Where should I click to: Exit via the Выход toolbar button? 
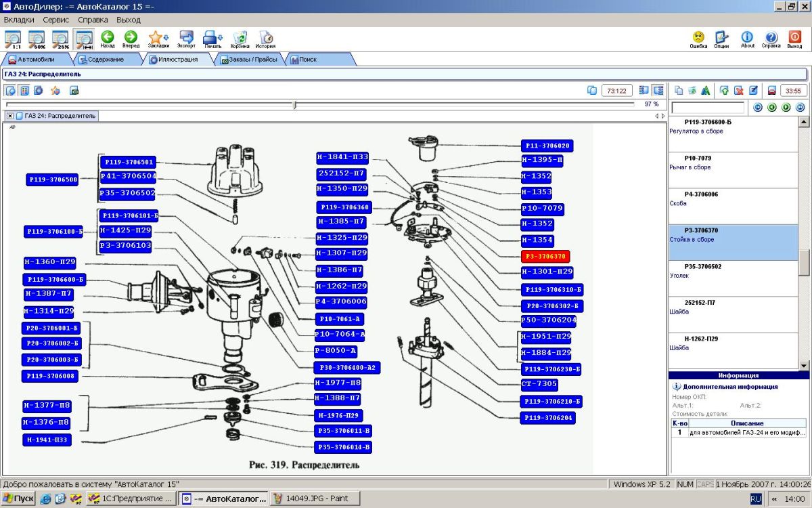pos(794,39)
